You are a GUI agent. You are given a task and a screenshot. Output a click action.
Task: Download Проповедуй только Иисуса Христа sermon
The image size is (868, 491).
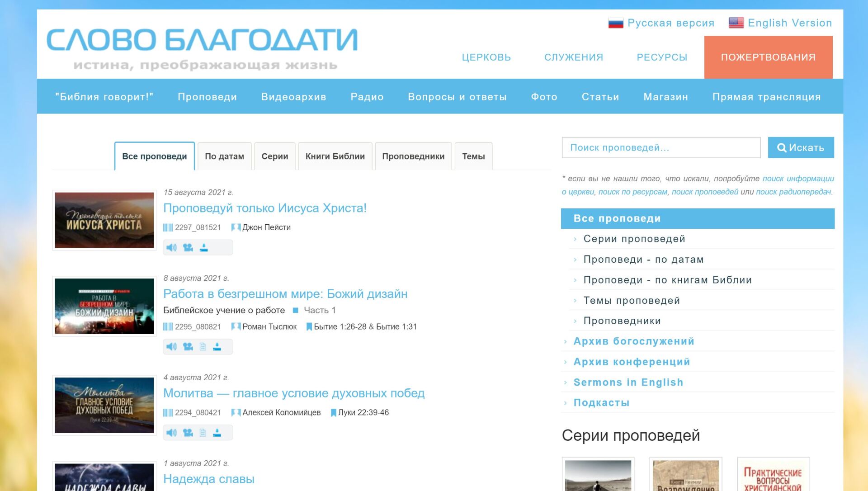click(204, 248)
